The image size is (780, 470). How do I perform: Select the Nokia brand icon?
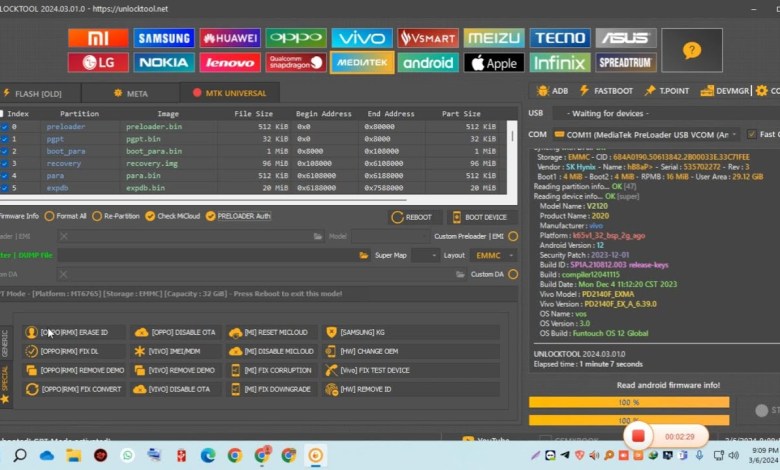[164, 63]
